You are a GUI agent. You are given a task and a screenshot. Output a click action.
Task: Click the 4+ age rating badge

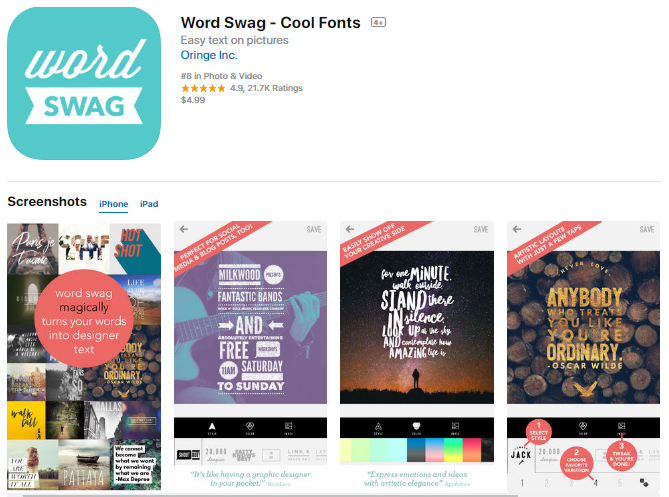click(378, 22)
